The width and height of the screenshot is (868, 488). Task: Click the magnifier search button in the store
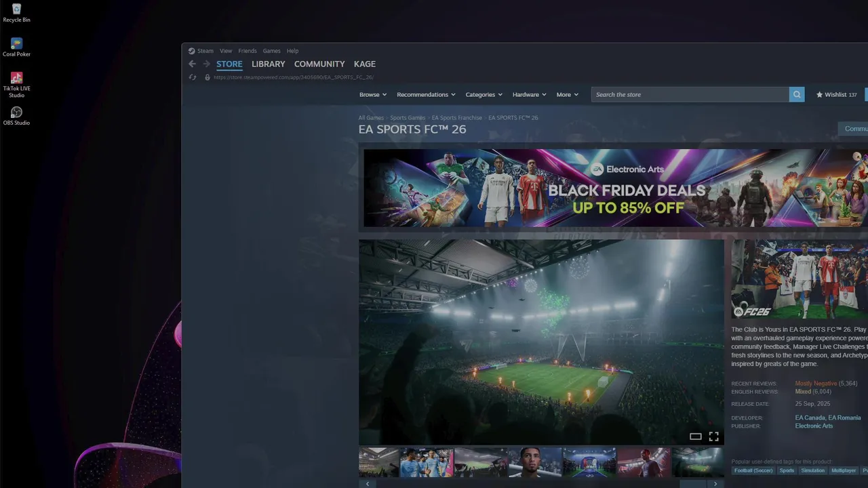pyautogui.click(x=797, y=95)
